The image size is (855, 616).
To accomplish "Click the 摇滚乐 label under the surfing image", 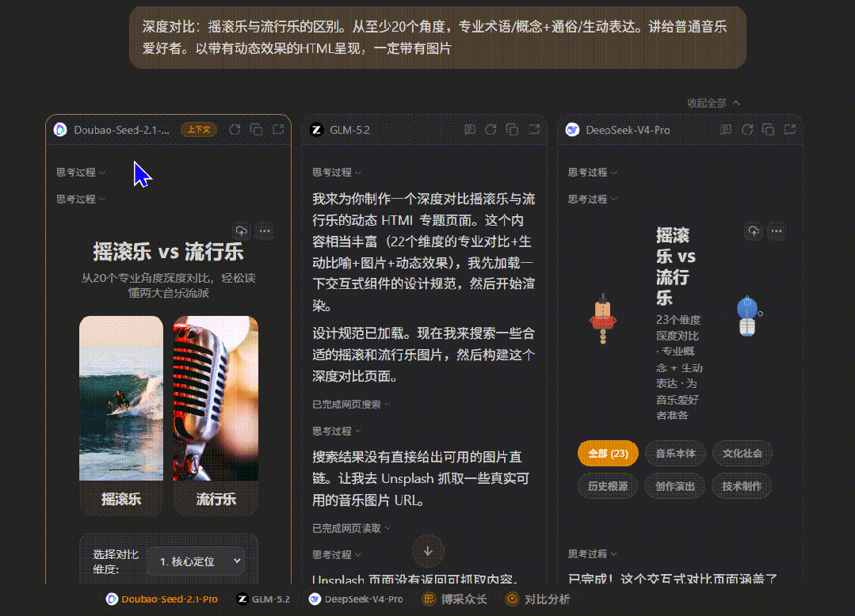I will point(121,499).
